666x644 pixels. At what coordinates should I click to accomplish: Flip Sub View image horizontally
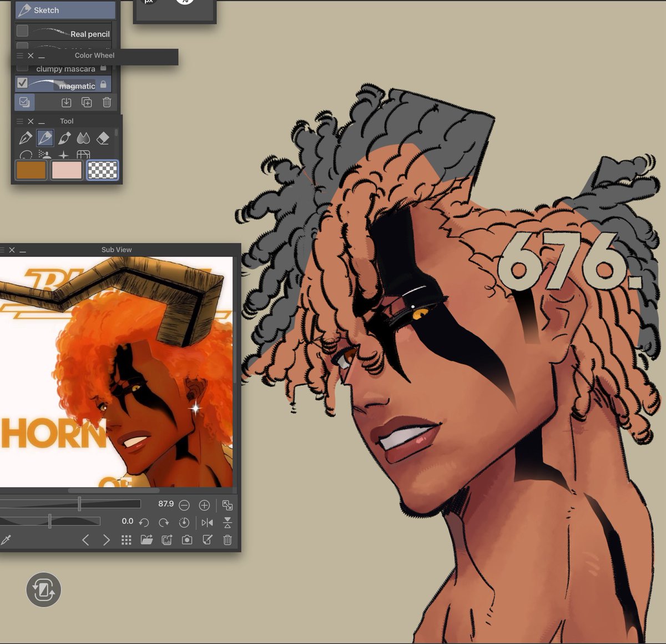click(x=207, y=522)
